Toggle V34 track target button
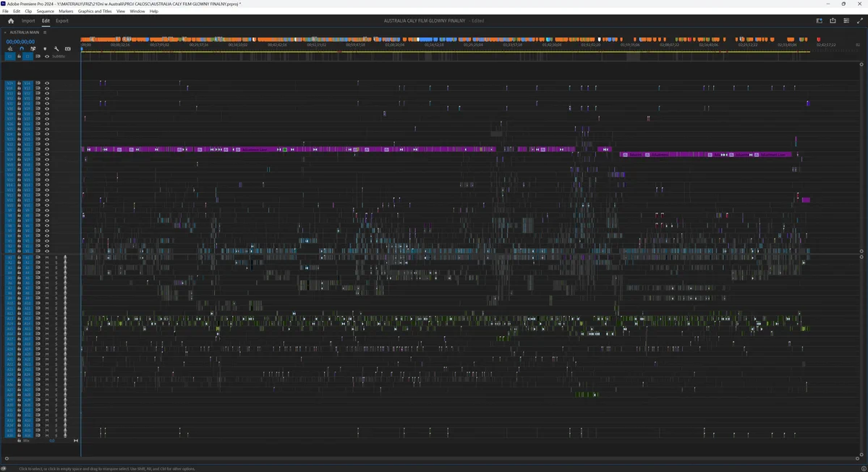 (x=27, y=83)
